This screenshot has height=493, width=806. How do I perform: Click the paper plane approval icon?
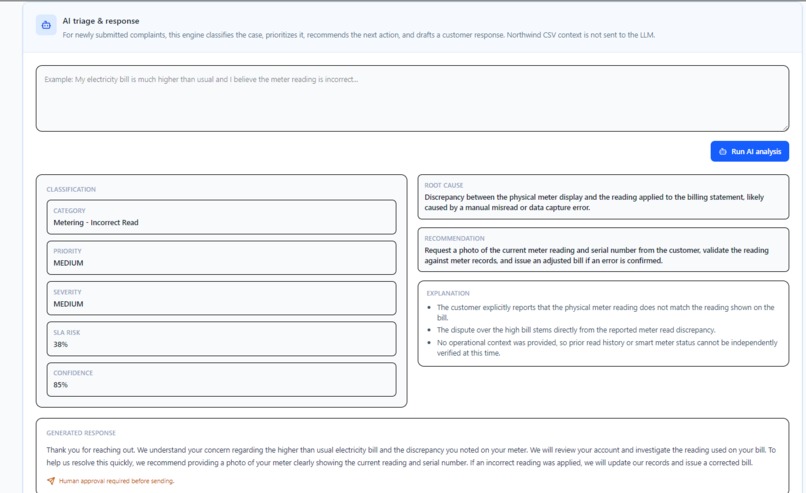[51, 481]
